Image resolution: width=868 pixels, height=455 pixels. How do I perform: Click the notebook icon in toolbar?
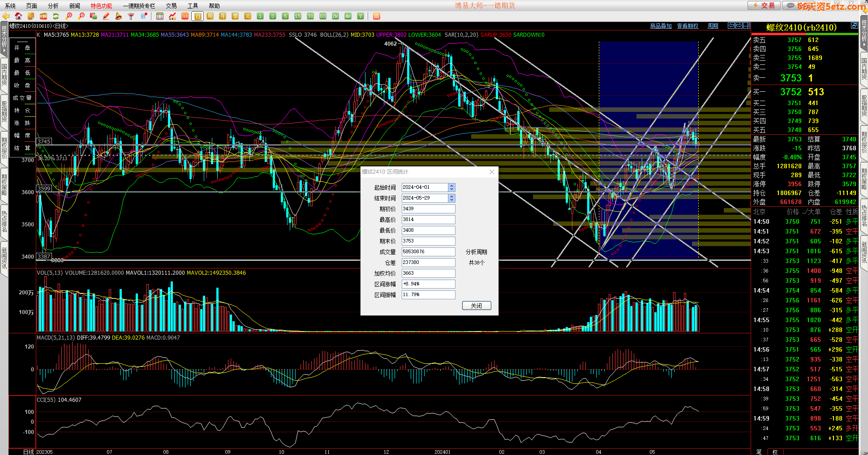click(31, 16)
